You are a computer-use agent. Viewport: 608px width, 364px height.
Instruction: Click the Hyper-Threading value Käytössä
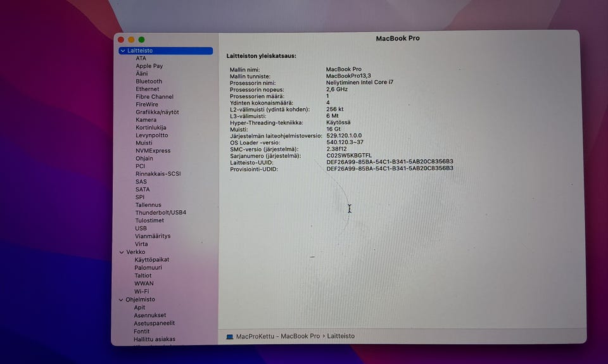(338, 122)
